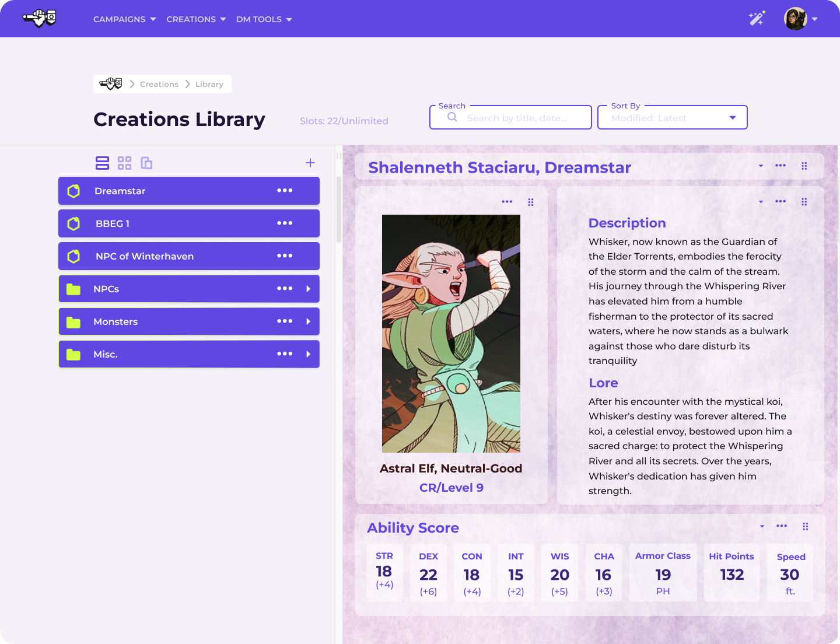
Task: Click the copy/duplicate icon in library toolbar
Action: pos(146,163)
